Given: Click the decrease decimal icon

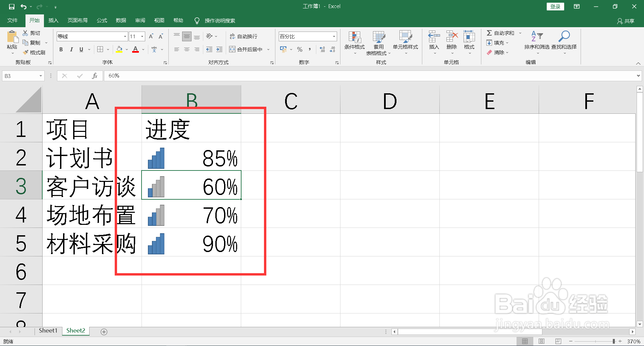Looking at the screenshot, I should tap(332, 49).
